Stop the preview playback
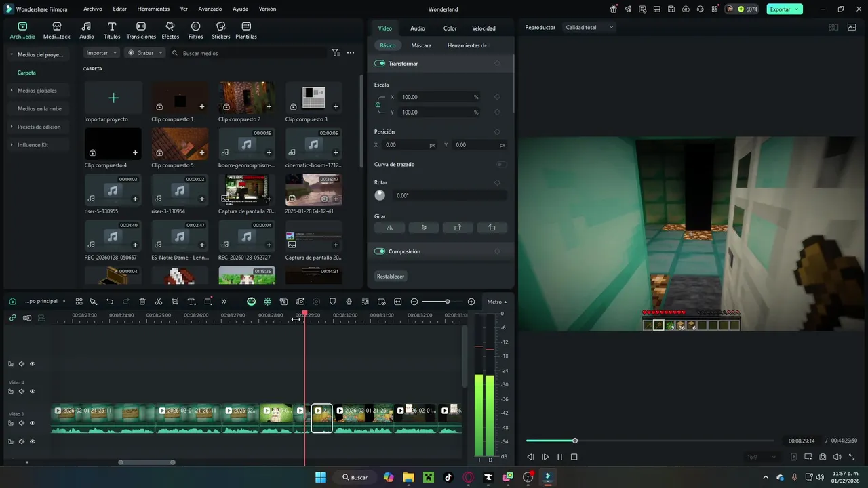The image size is (868, 488). pyautogui.click(x=574, y=457)
